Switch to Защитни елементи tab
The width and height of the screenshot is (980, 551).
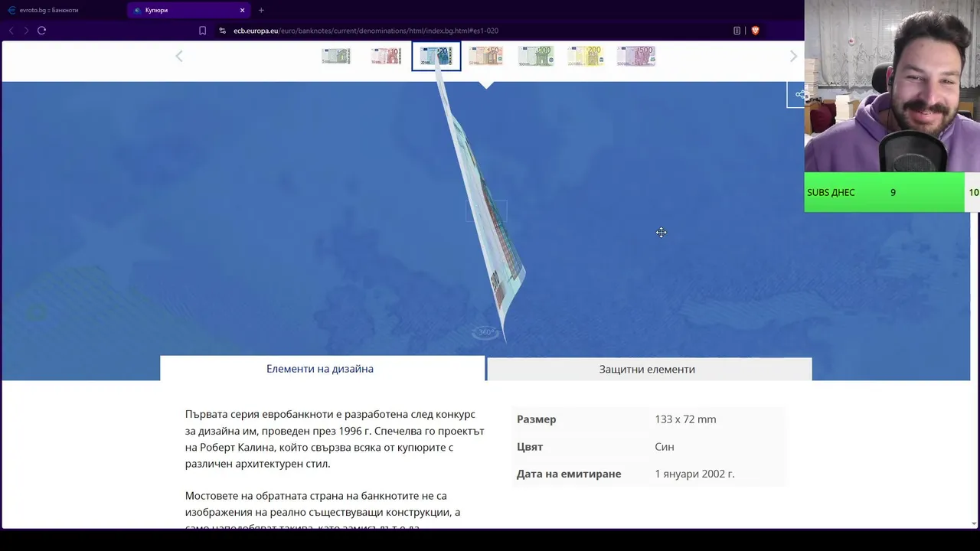coord(648,369)
